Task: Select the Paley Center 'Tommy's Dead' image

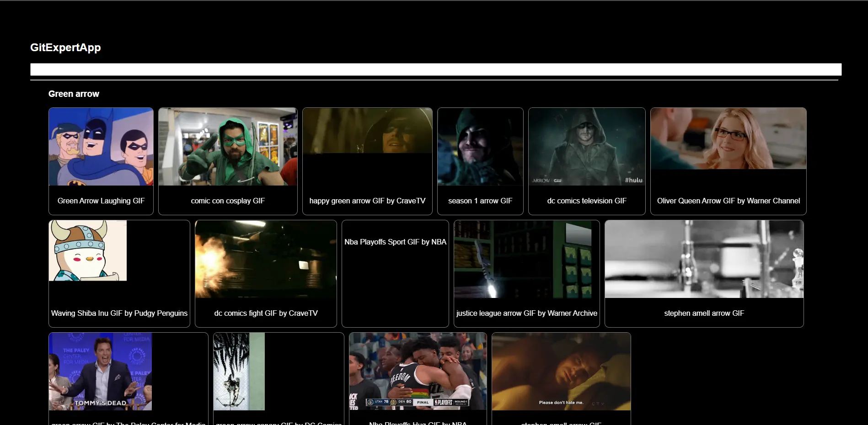Action: [100, 372]
